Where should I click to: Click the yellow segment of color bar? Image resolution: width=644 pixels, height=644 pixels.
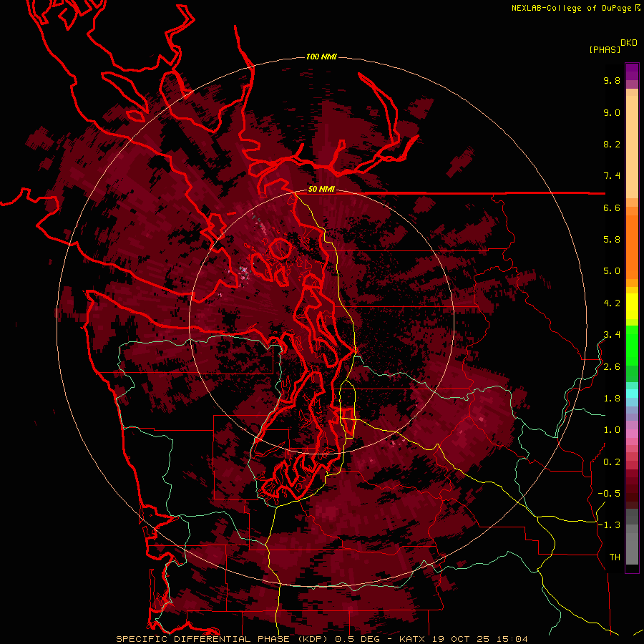click(x=632, y=306)
